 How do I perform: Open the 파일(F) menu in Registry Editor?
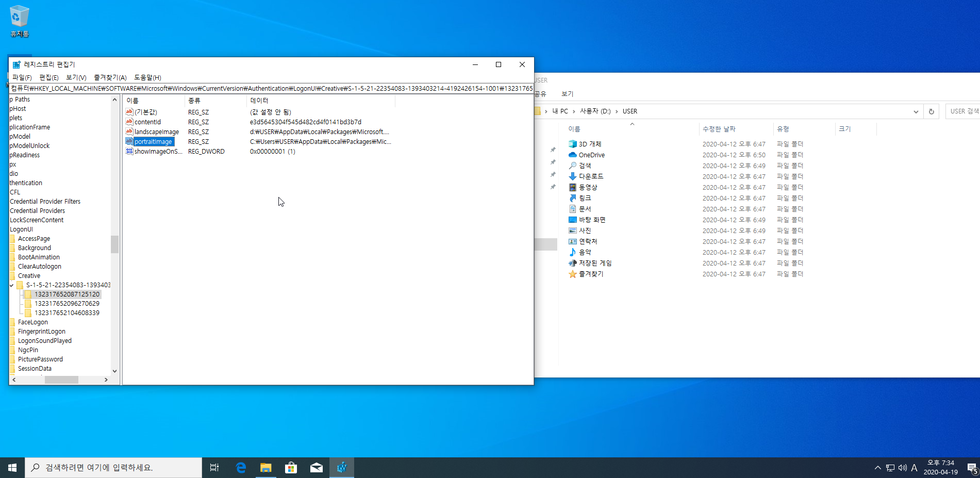22,77
